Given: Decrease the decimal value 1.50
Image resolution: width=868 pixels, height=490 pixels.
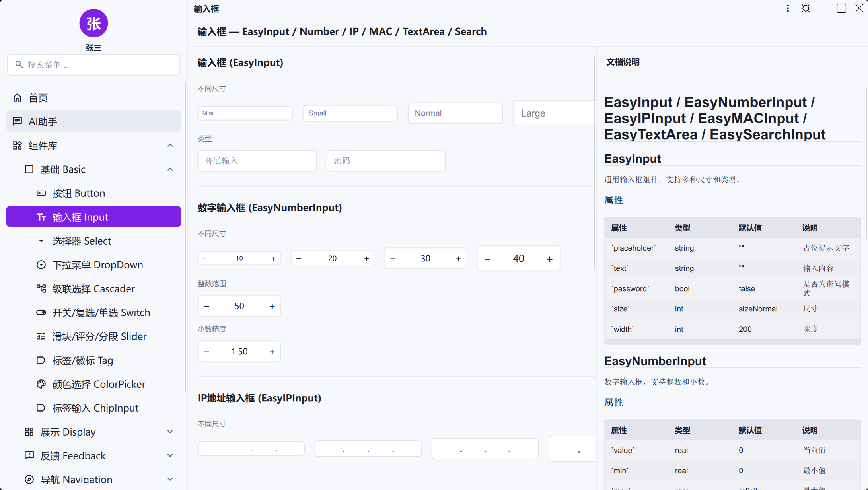Looking at the screenshot, I should click(206, 352).
